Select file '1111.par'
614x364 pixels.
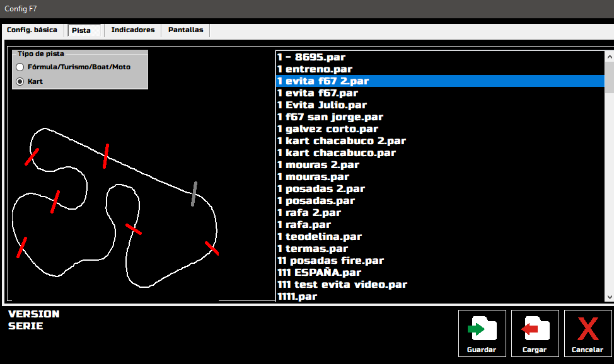tap(441, 296)
